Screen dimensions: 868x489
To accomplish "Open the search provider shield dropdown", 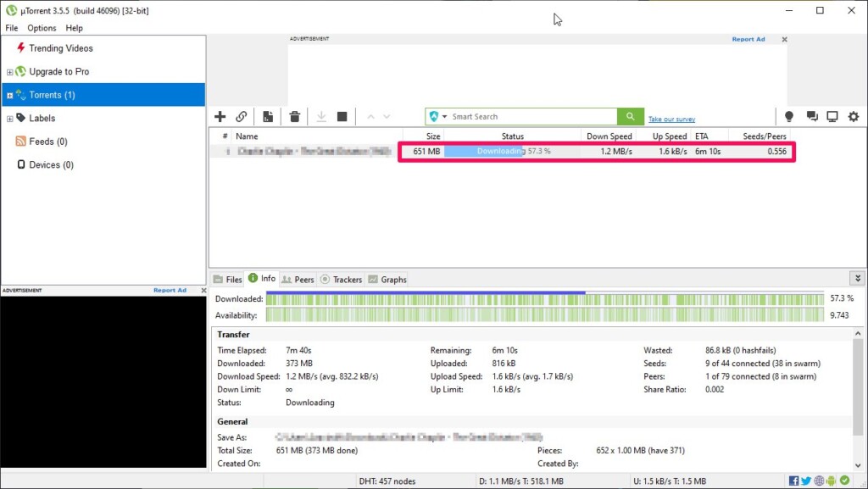I will coord(438,116).
